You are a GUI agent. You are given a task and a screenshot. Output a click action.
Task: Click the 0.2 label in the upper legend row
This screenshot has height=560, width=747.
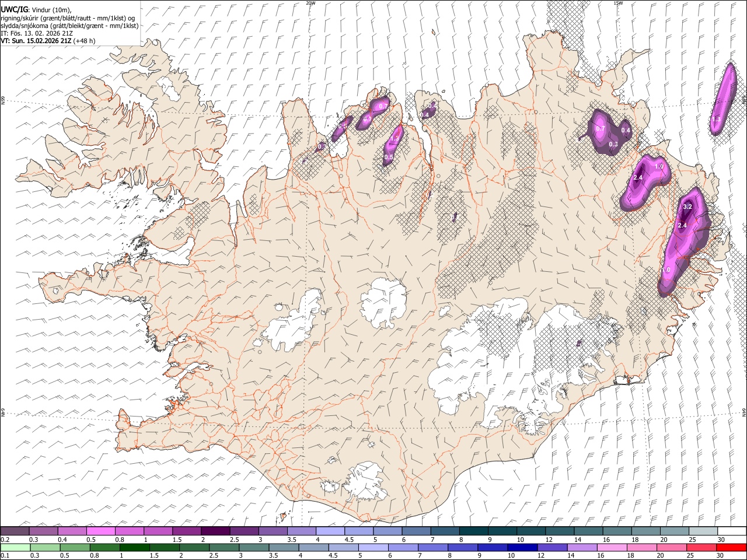click(4, 540)
